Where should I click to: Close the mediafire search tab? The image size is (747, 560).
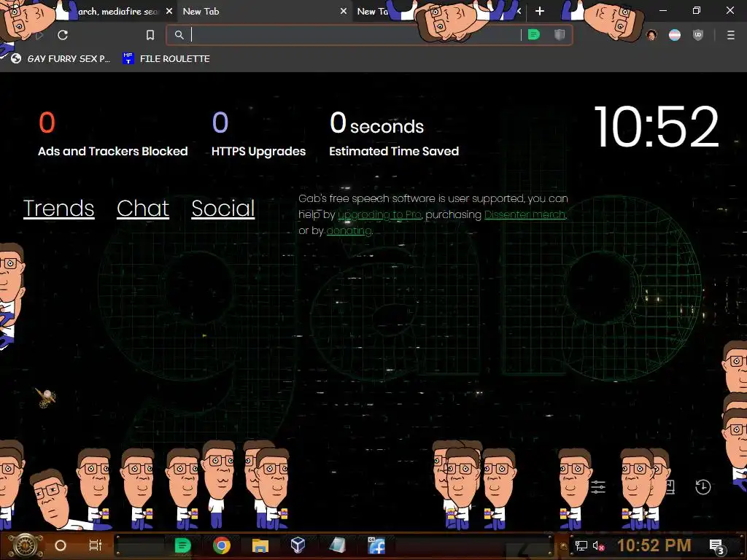click(169, 11)
